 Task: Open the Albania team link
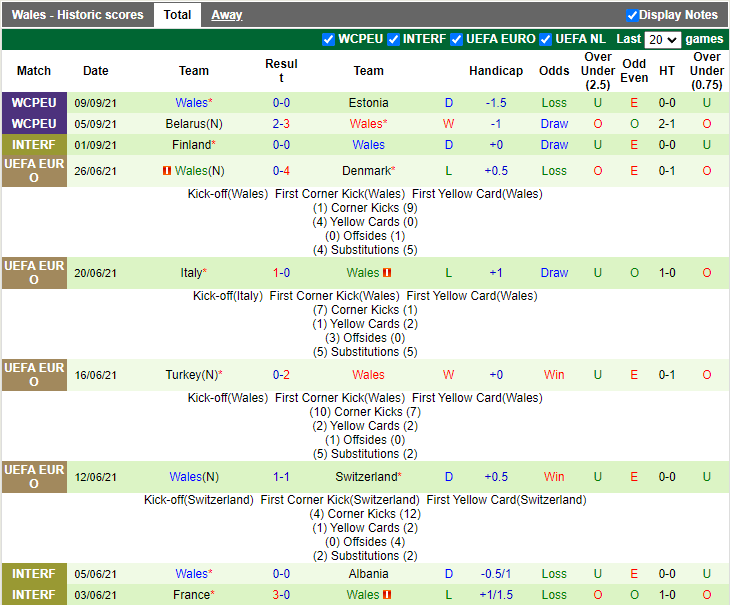[x=368, y=574]
